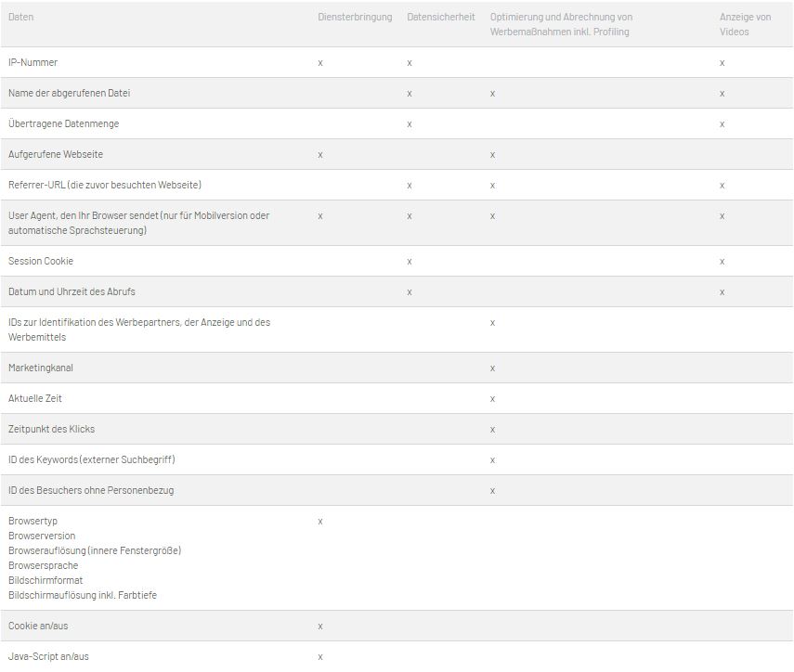This screenshot has height=672, width=794.
Task: Click the Aktuelle Zeit row label
Action: (x=35, y=398)
